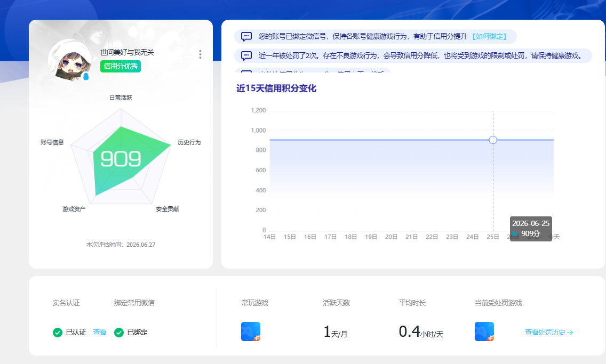606x364 pixels.
Task: Click the game icon under 当前受处罚游戏
Action: [x=484, y=331]
